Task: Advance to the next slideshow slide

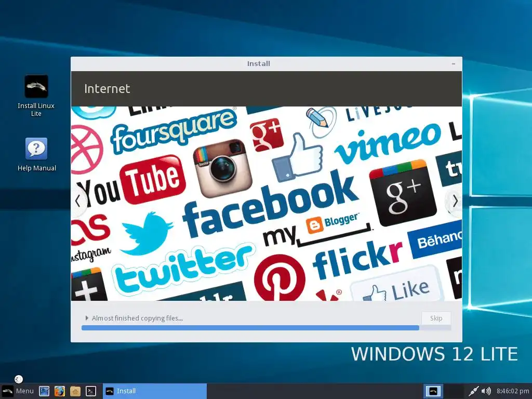Action: [455, 201]
